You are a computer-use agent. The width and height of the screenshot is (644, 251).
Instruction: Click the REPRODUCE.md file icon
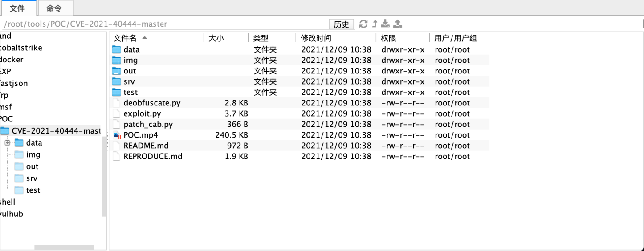pos(117,156)
